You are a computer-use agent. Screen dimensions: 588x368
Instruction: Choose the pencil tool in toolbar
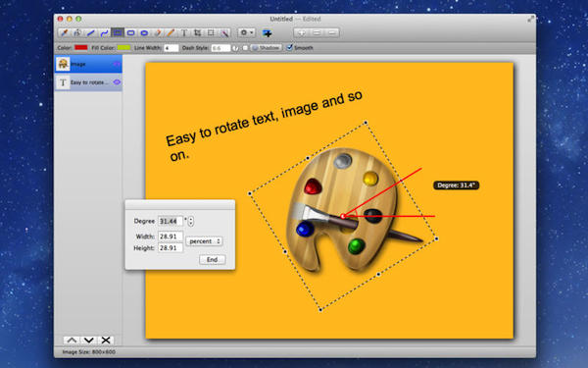[171, 33]
